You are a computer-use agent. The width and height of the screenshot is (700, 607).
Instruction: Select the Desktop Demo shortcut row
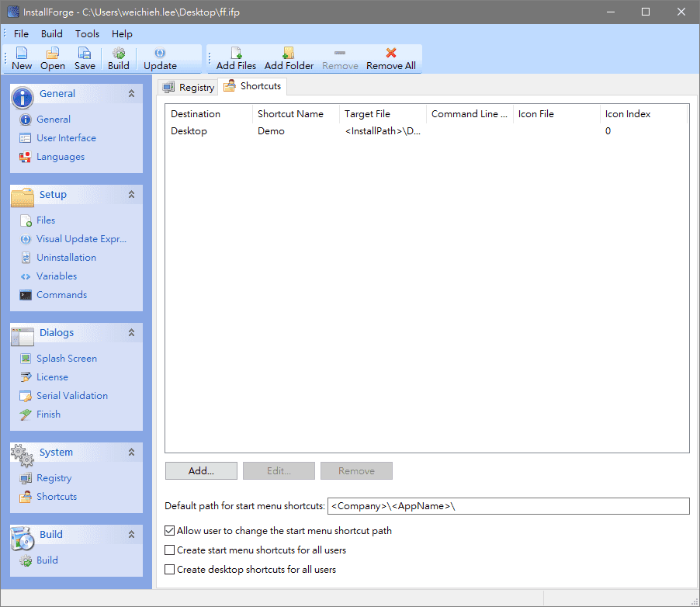point(427,131)
